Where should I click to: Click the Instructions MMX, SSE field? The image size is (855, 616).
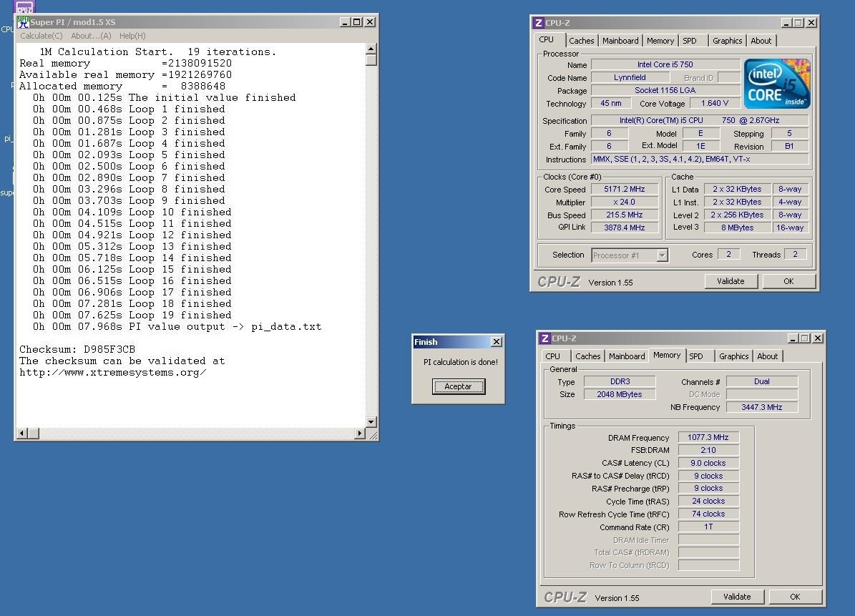click(700, 159)
